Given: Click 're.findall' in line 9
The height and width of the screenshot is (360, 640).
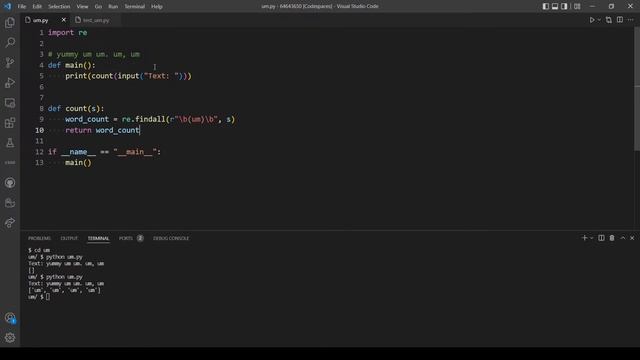Looking at the screenshot, I should (x=143, y=119).
